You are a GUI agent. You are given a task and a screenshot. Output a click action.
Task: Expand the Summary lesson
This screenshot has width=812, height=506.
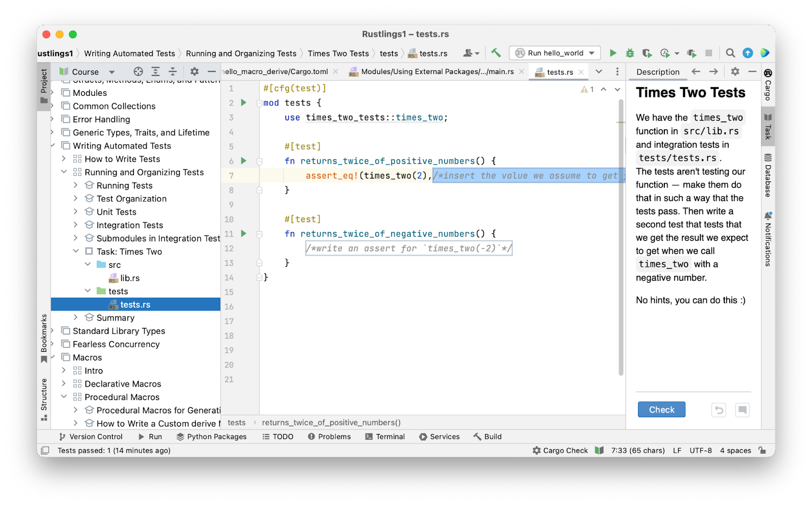click(76, 317)
